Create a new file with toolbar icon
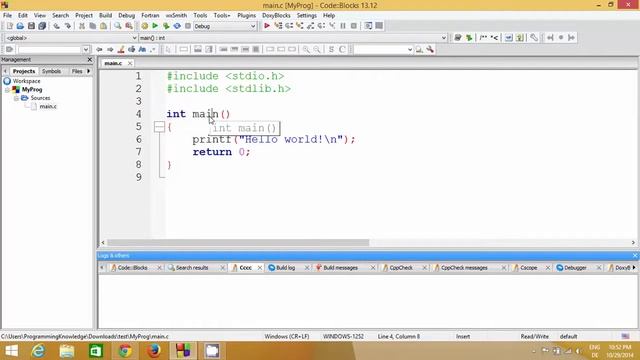Screen dimensions: 640x360 tap(9, 26)
